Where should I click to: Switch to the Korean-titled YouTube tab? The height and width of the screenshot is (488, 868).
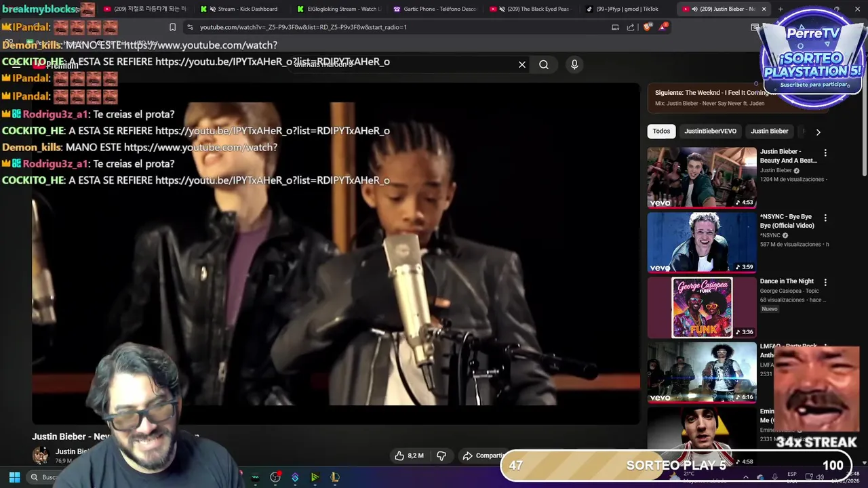coord(144,9)
